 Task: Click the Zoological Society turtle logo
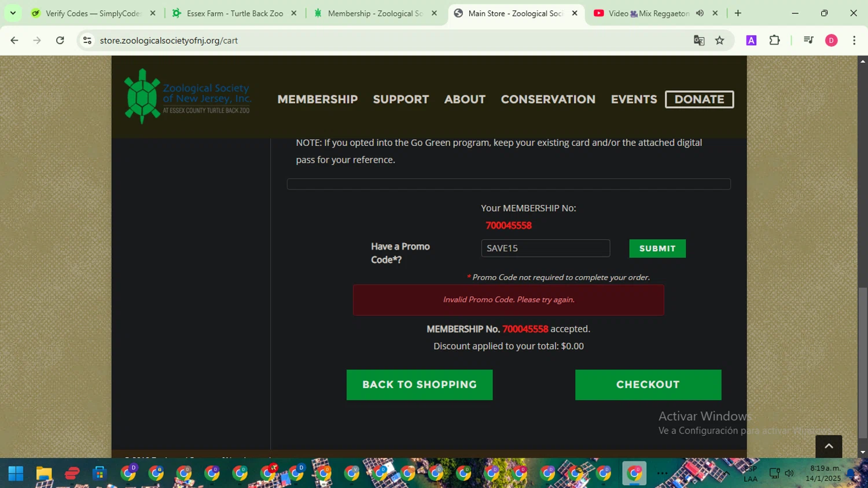click(187, 97)
